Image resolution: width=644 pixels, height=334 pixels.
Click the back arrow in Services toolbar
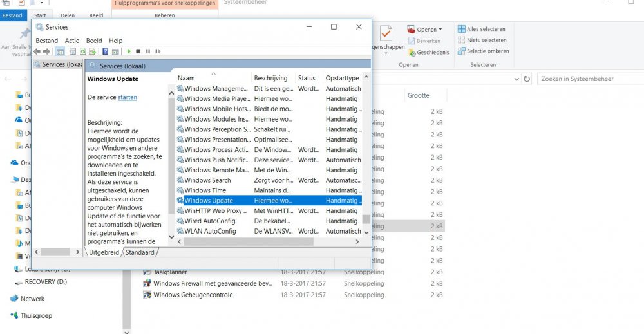coord(37,51)
